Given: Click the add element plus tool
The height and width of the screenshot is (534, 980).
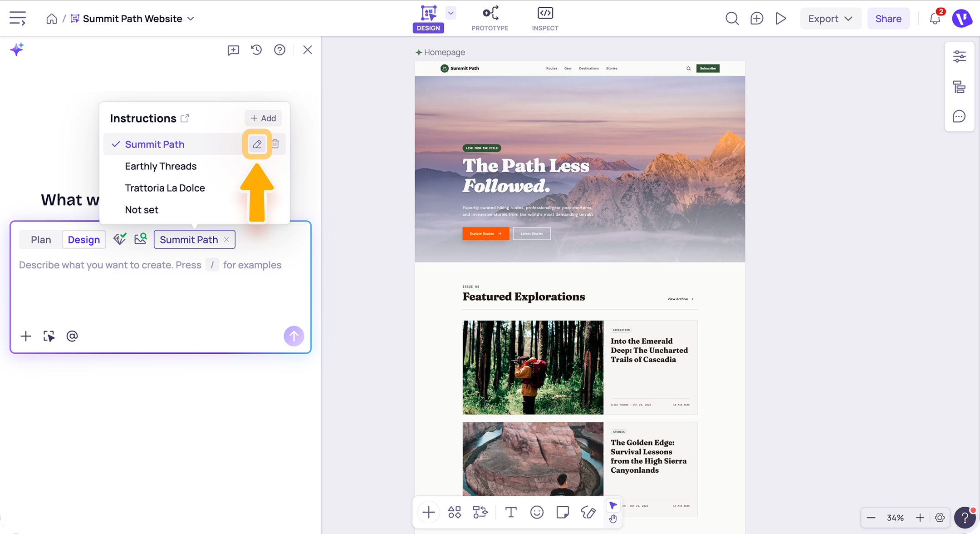Looking at the screenshot, I should (x=428, y=513).
